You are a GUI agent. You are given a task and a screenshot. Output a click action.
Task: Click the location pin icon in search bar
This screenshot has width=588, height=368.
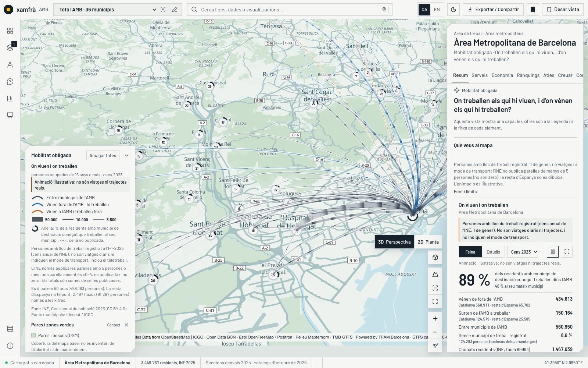[x=384, y=10]
